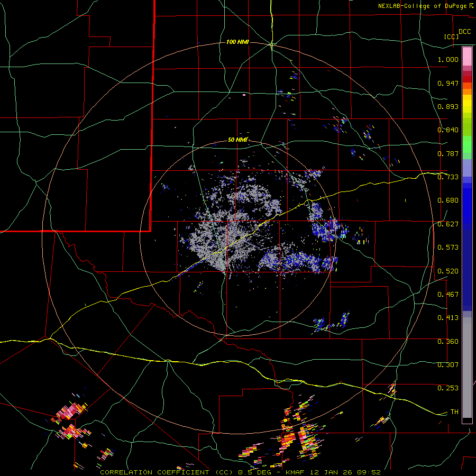The height and width of the screenshot is (476, 476).
Task: Select the 0.413 scale value
Action: pyautogui.click(x=448, y=318)
